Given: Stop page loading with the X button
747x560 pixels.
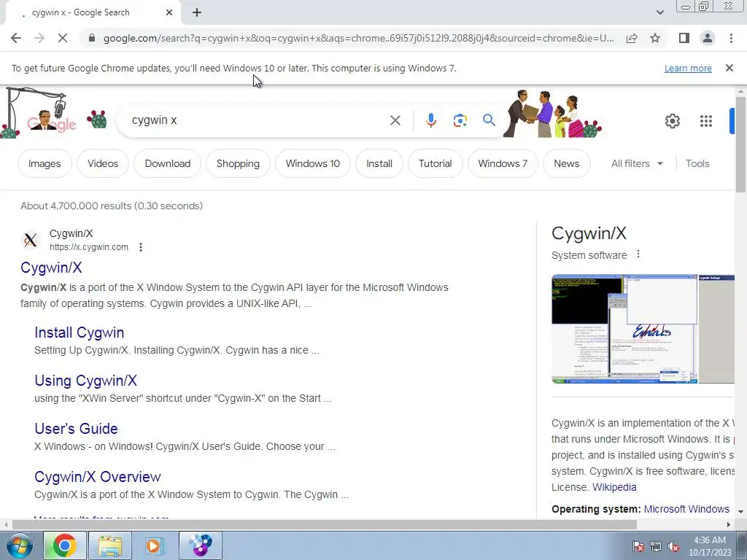Looking at the screenshot, I should click(63, 38).
